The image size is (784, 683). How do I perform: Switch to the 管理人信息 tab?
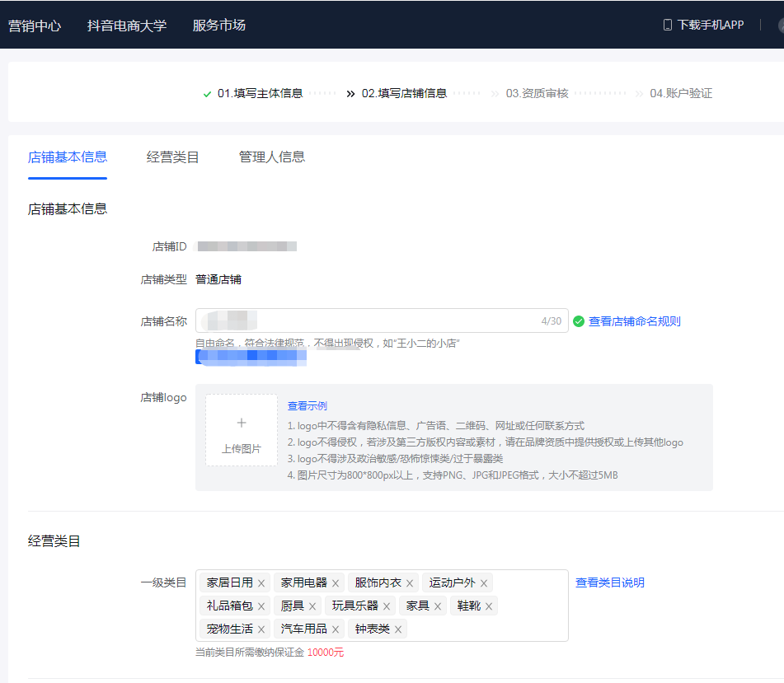coord(271,157)
